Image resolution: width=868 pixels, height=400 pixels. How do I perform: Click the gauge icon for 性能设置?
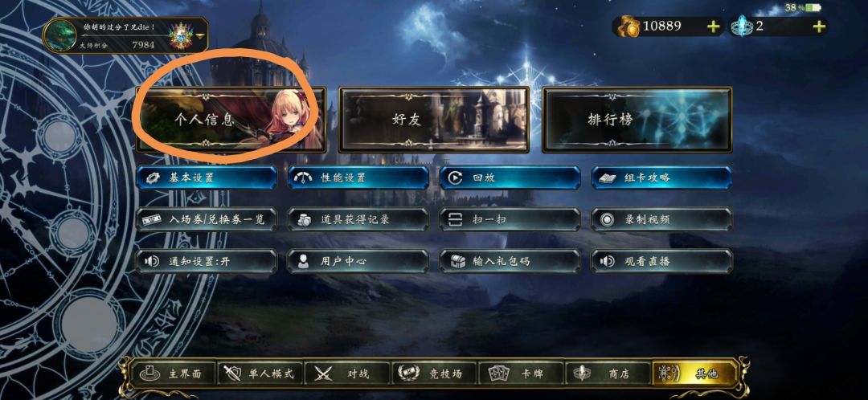pos(303,178)
